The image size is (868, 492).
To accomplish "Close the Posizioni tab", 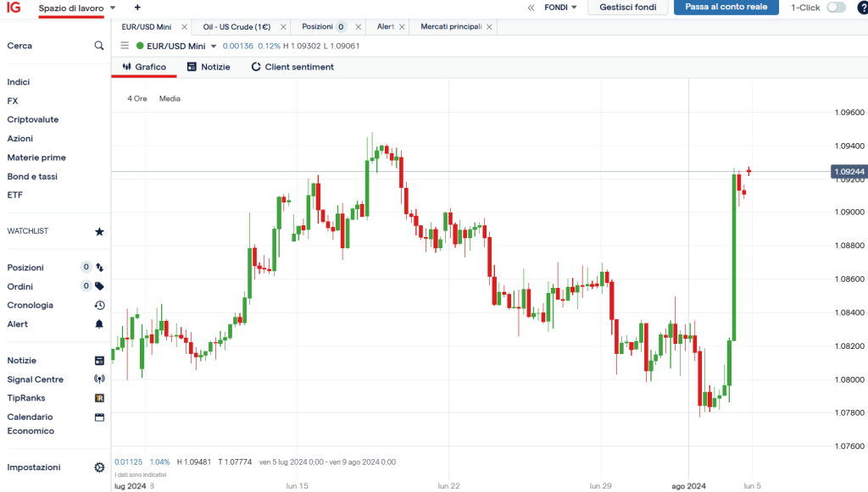I will tap(359, 26).
